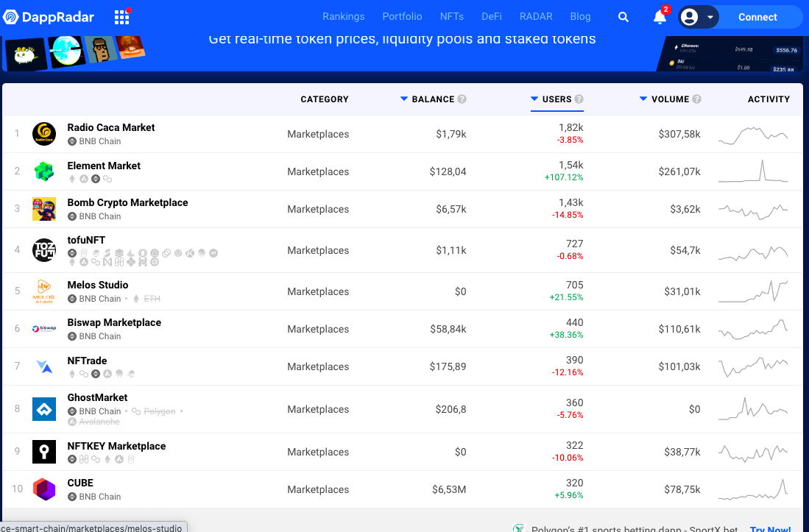The height and width of the screenshot is (532, 809).
Task: Click the Category column header
Action: click(x=325, y=99)
